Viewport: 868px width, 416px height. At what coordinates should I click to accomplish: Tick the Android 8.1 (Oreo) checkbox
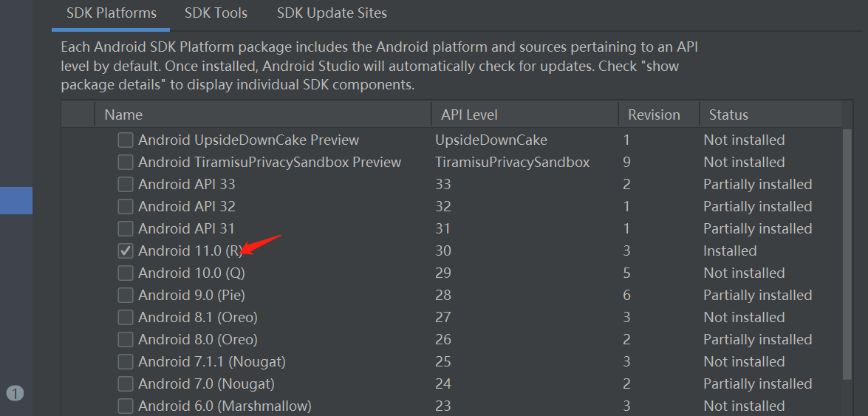(x=126, y=318)
